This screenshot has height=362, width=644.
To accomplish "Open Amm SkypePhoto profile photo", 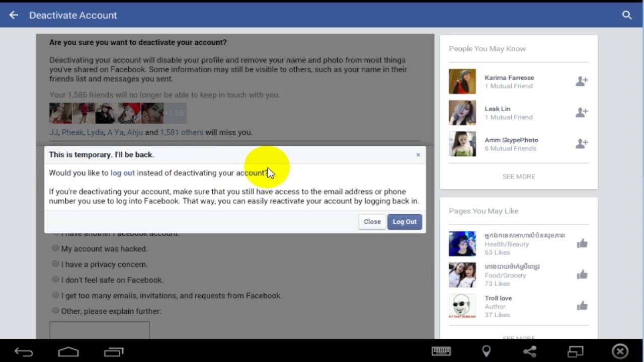I will (x=462, y=144).
